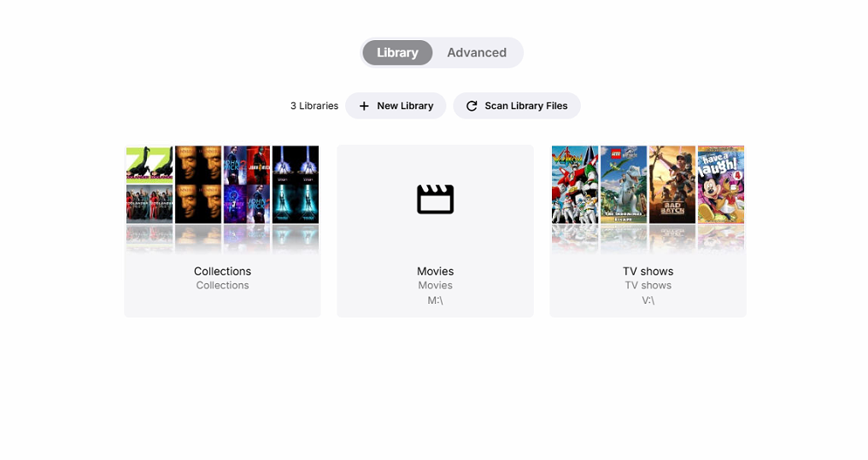Viewport: 868px width, 460px height.
Task: Click the Zoolander poster thumbnails
Action: tap(150, 184)
